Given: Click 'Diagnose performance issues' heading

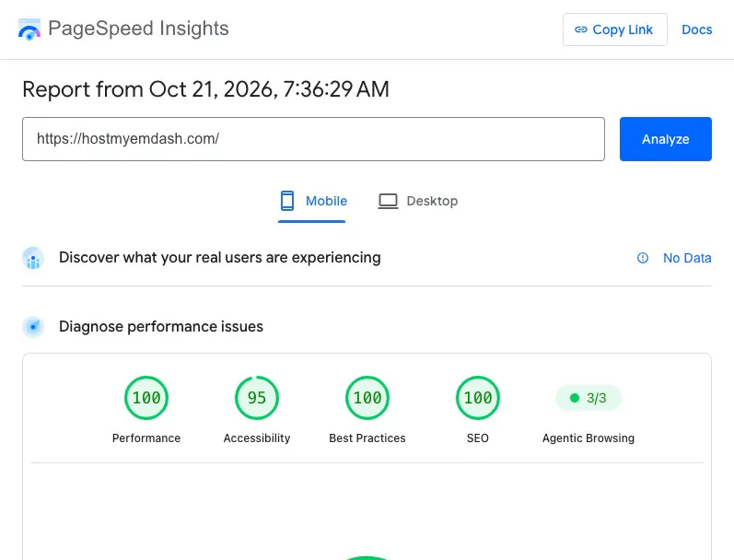Looking at the screenshot, I should tap(161, 326).
